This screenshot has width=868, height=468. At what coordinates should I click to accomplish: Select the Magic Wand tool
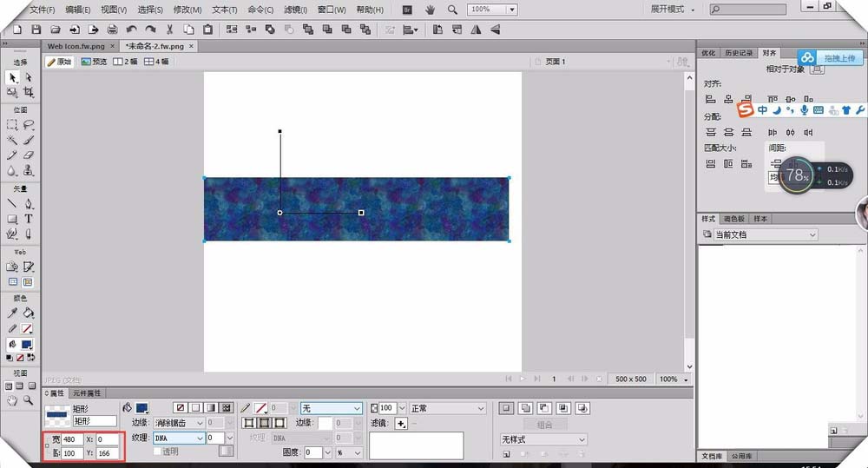(x=12, y=139)
